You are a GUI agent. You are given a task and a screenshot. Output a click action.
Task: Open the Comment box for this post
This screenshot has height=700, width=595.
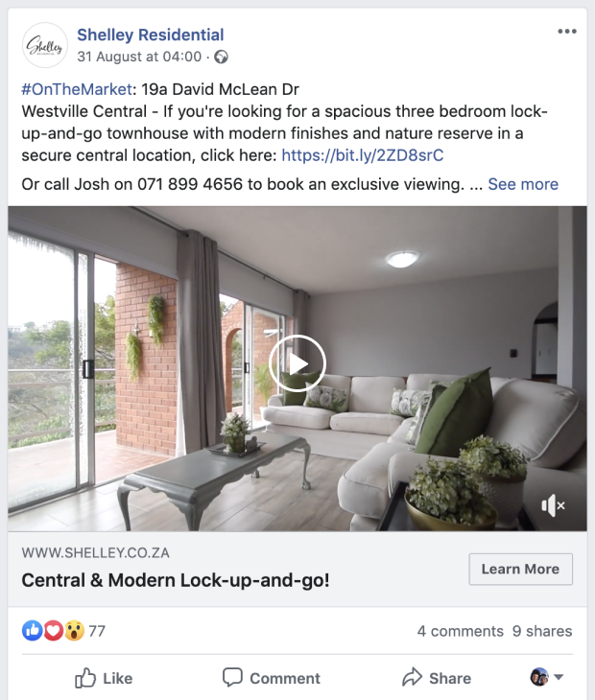coord(272,678)
